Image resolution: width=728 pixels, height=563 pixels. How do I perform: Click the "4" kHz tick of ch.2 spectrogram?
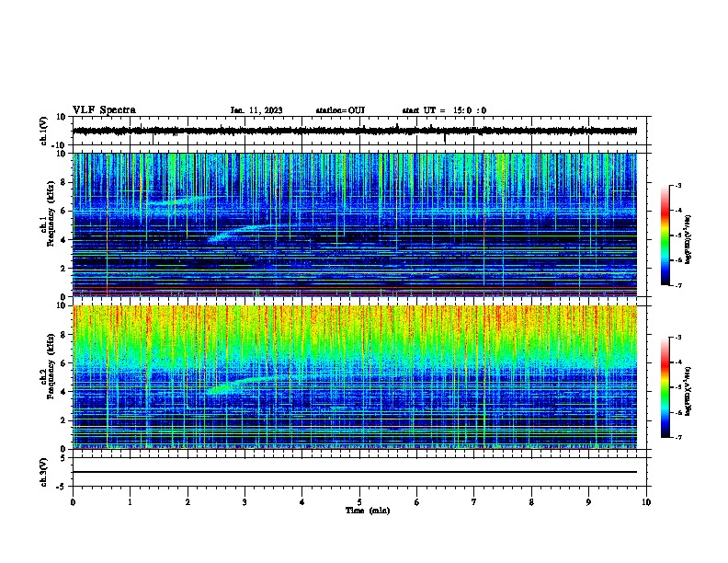click(63, 392)
